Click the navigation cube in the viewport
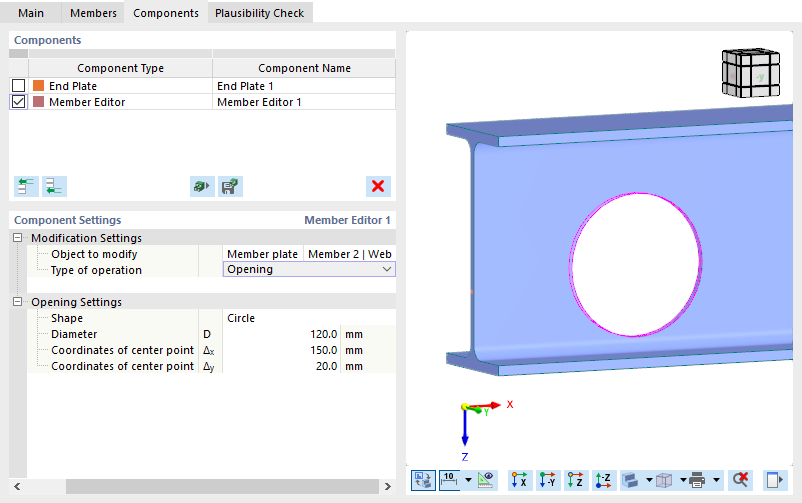This screenshot has height=503, width=802. tap(751, 73)
